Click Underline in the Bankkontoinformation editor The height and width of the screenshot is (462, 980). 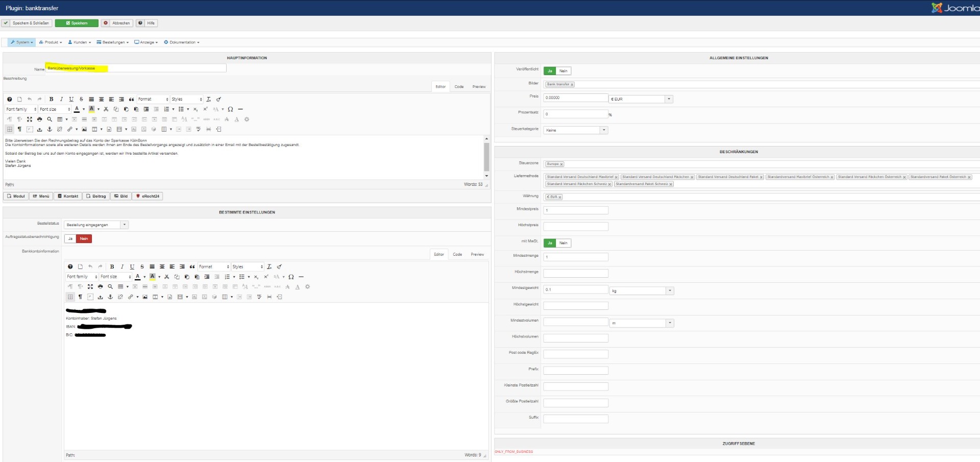click(x=132, y=267)
